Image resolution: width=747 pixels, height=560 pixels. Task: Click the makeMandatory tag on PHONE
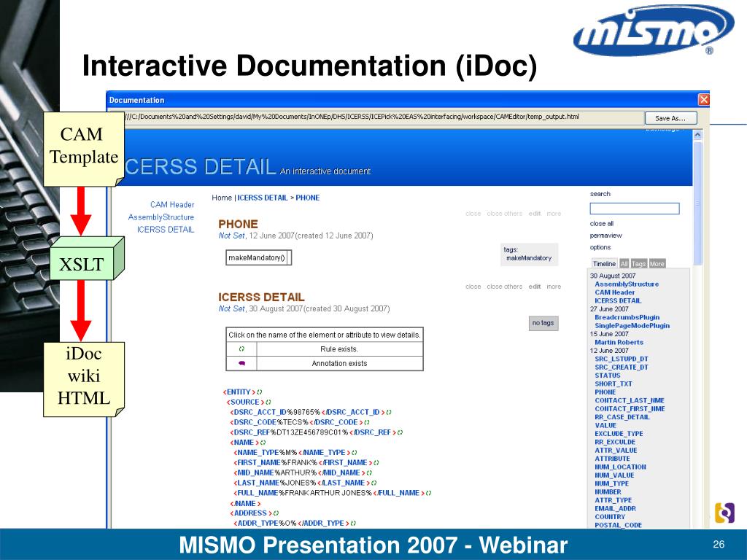pyautogui.click(x=529, y=258)
